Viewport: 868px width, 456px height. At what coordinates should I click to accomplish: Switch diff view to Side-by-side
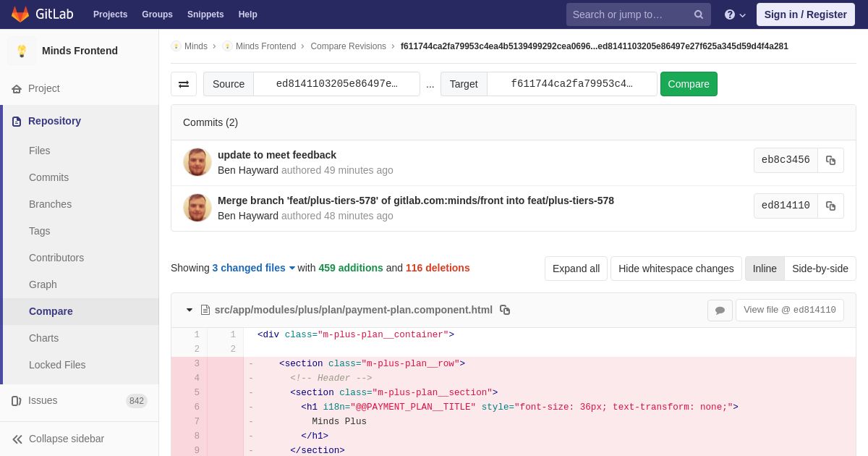tap(820, 269)
